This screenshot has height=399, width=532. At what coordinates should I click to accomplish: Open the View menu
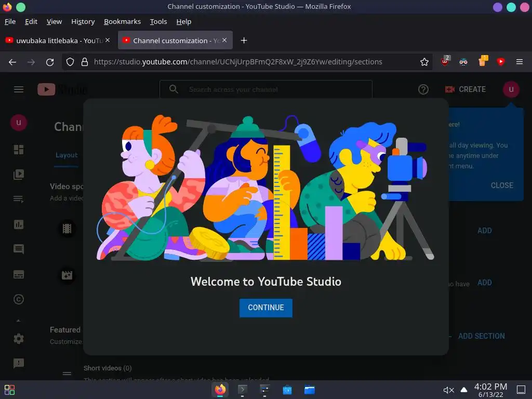(x=54, y=22)
